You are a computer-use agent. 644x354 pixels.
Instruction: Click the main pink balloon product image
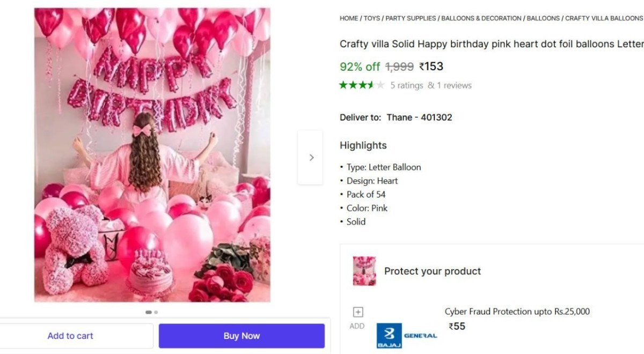pyautogui.click(x=152, y=156)
